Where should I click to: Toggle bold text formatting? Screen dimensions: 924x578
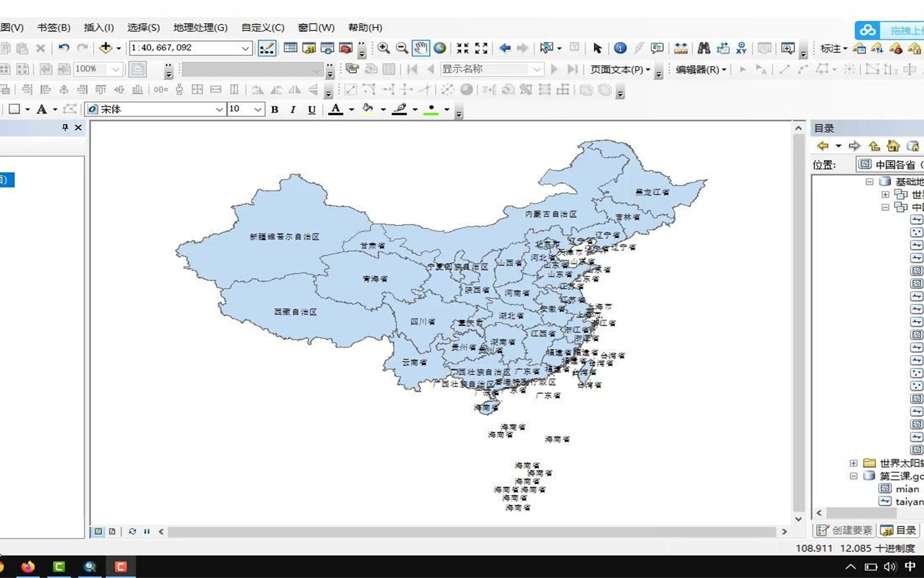coord(274,109)
